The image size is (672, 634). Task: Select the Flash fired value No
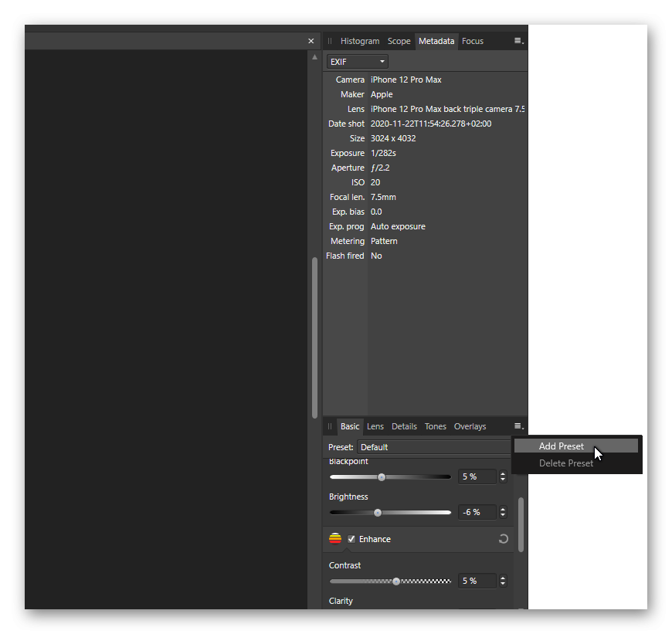point(376,256)
